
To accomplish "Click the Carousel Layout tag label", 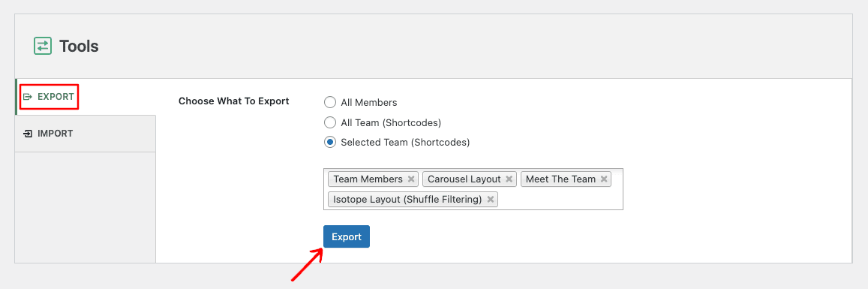I will pyautogui.click(x=464, y=179).
